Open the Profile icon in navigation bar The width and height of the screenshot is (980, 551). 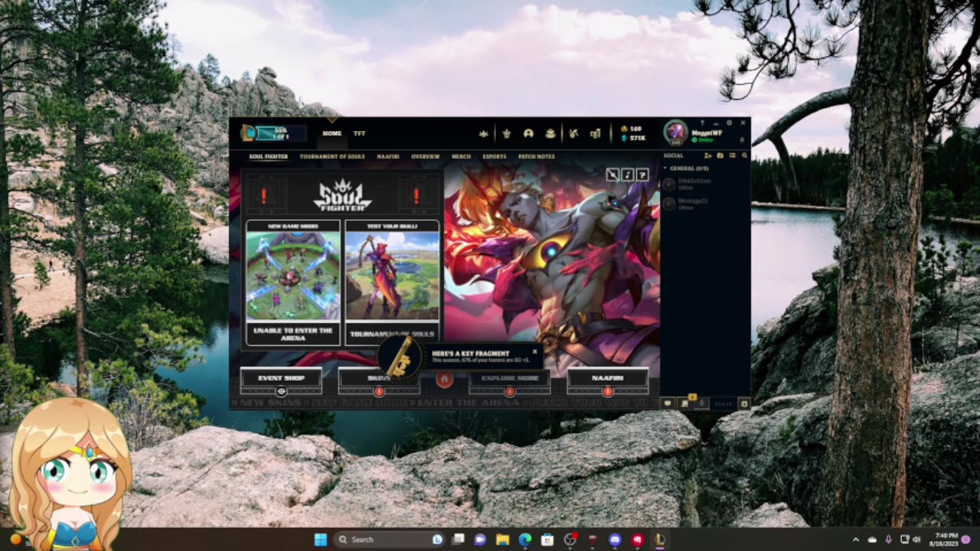click(x=528, y=133)
